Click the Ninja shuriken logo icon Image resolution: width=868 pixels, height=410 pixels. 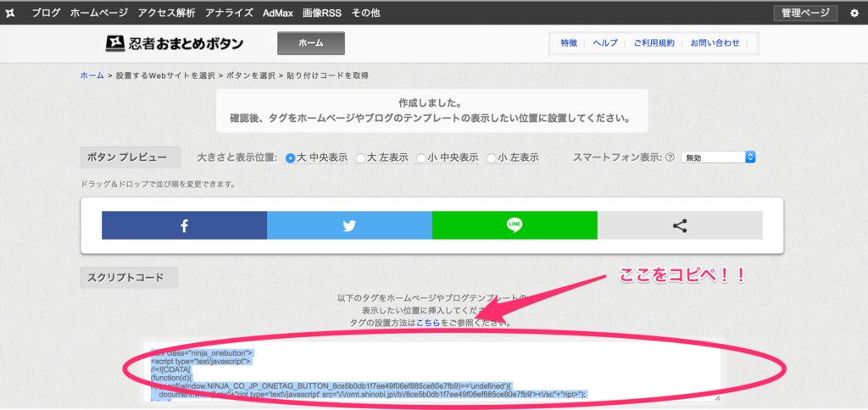10,14
